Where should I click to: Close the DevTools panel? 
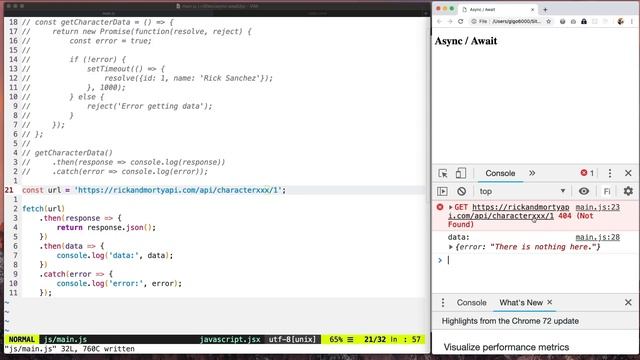[x=628, y=173]
